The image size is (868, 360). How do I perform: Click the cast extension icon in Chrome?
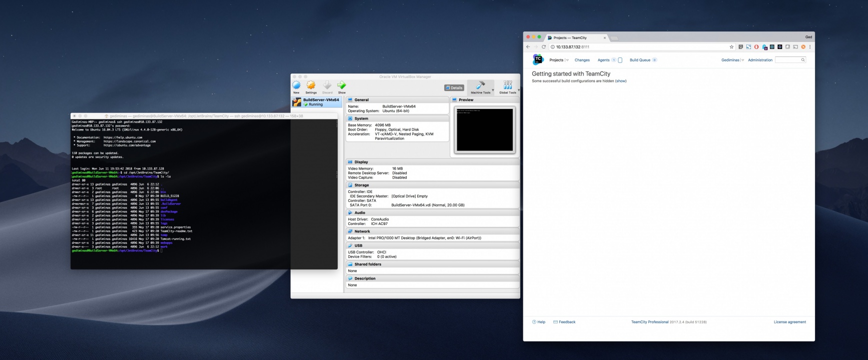point(795,47)
